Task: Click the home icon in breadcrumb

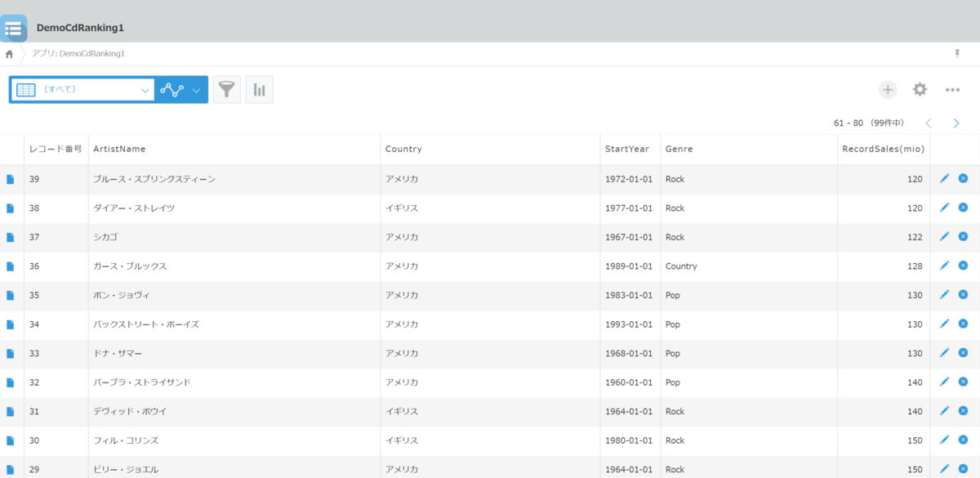Action: coord(9,54)
